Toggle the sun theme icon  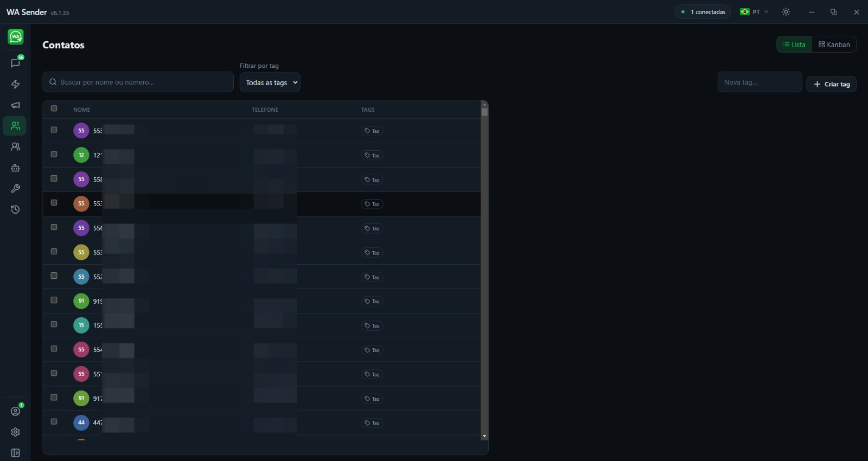(x=786, y=12)
